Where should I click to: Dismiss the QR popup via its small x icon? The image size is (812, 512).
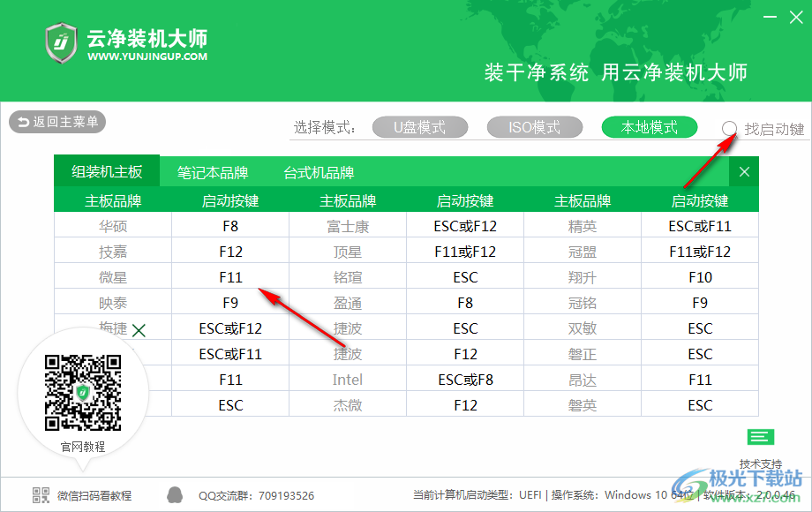[x=139, y=328]
